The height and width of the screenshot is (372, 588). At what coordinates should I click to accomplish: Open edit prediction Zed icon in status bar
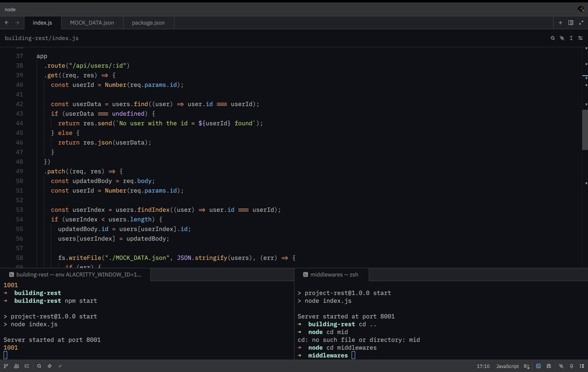coord(527,366)
